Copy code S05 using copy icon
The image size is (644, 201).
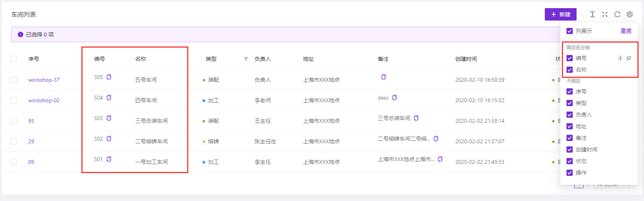coord(109,77)
